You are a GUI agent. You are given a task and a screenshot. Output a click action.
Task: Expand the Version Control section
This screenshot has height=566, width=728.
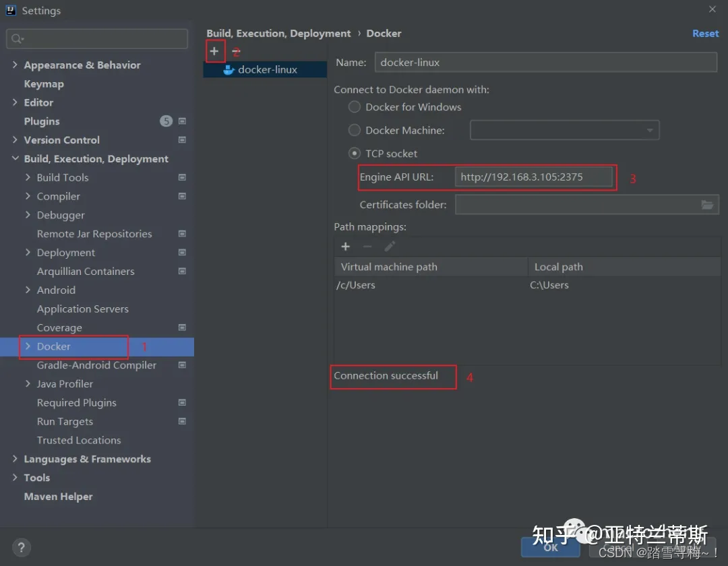tap(15, 139)
